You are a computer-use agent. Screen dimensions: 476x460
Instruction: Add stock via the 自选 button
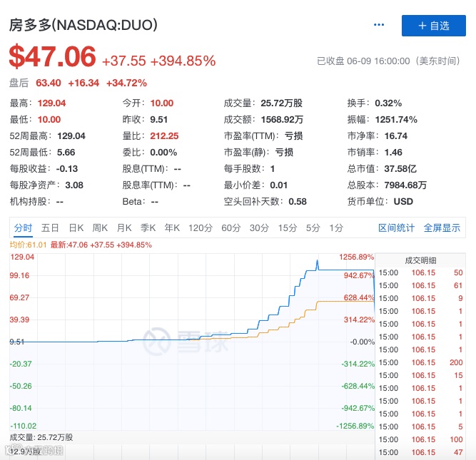(x=433, y=26)
